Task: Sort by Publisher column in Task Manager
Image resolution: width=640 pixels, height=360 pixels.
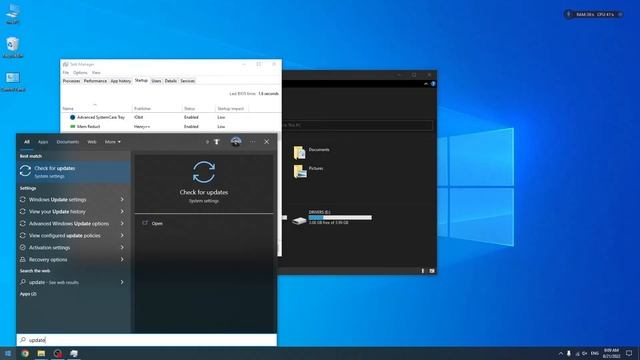Action: click(x=157, y=108)
